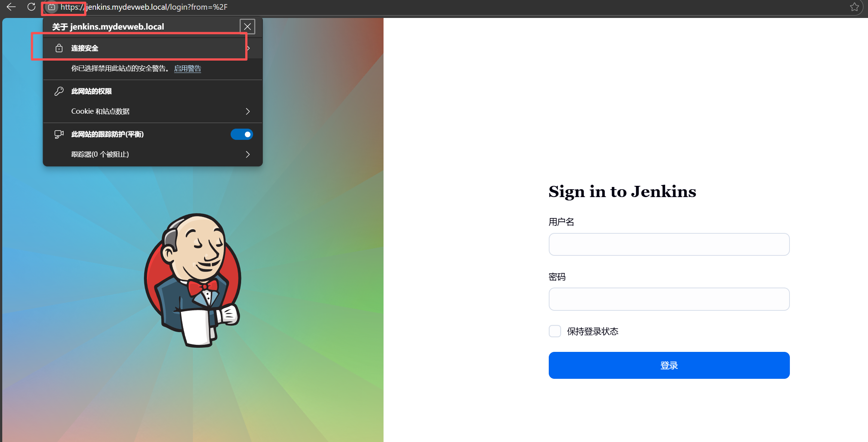Click the 启用警告 link
The height and width of the screenshot is (442, 868).
coord(188,68)
